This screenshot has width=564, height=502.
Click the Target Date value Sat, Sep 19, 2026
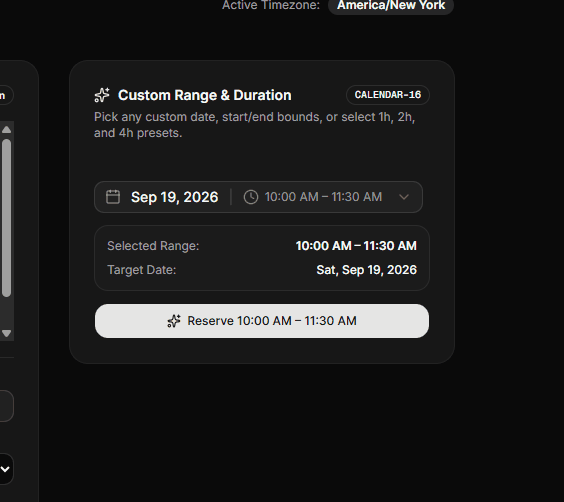[x=367, y=270]
